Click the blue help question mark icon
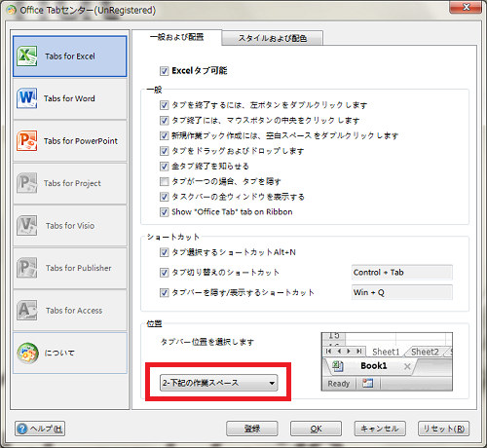This screenshot has height=448, width=487. tap(22, 429)
